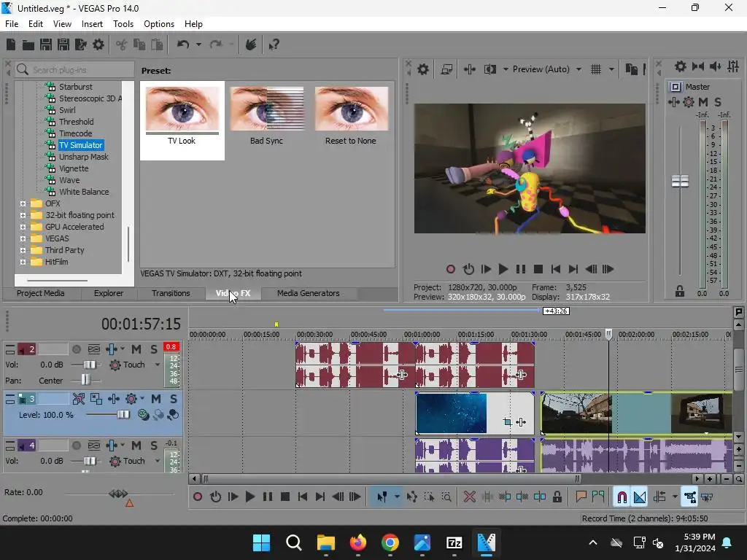
Task: Select the Unsharp Mask plug-in
Action: tap(83, 157)
